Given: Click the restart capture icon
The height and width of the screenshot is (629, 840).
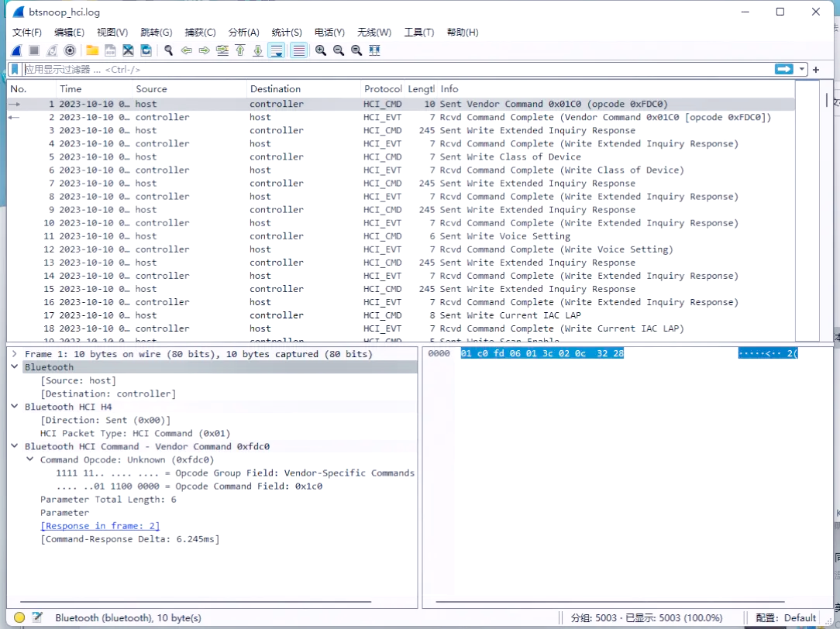Looking at the screenshot, I should pyautogui.click(x=52, y=50).
